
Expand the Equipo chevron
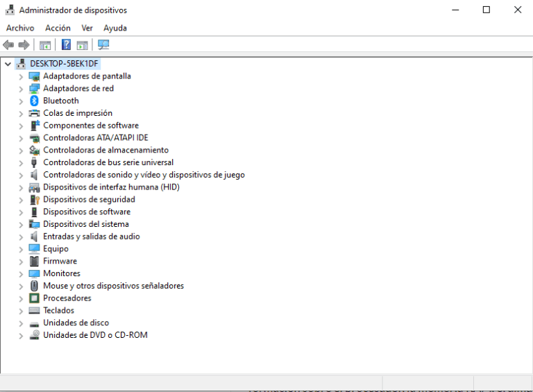pyautogui.click(x=21, y=249)
